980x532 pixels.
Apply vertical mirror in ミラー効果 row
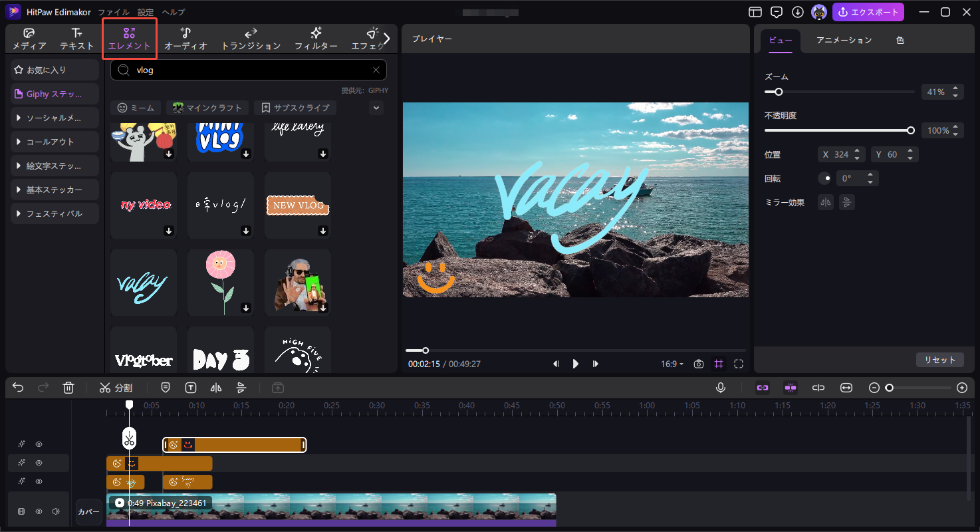[x=847, y=202]
